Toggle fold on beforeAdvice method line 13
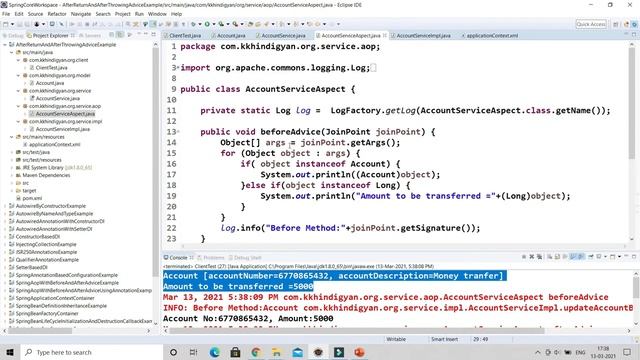 pyautogui.click(x=178, y=131)
